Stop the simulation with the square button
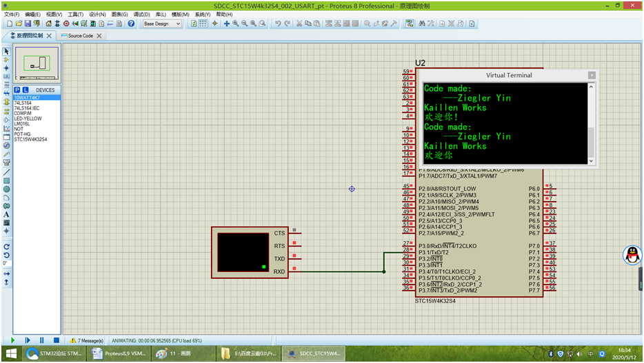This screenshot has width=644, height=363. coord(55,340)
